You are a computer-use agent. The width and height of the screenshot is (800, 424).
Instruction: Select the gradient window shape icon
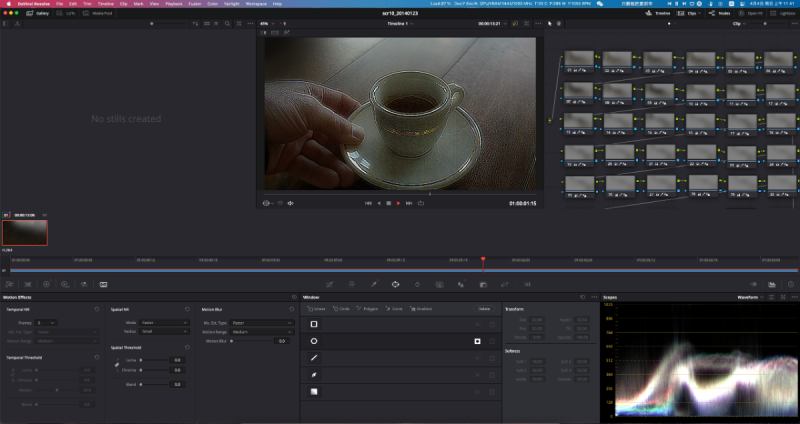(x=314, y=392)
